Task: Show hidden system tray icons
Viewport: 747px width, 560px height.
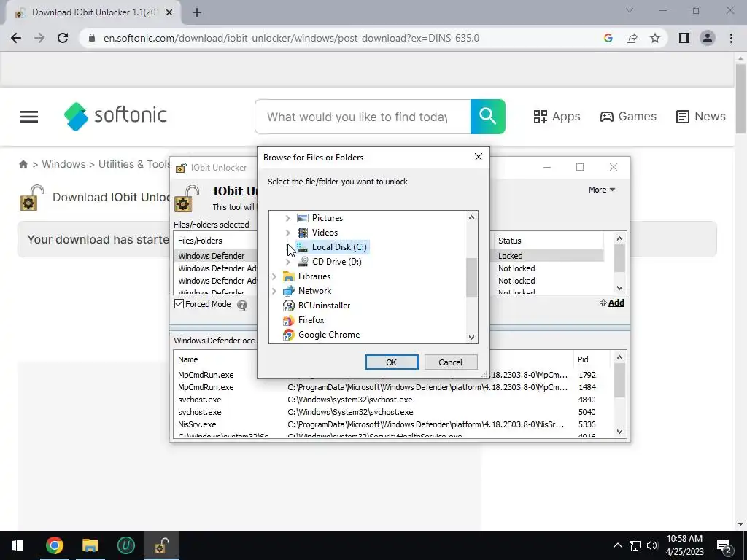Action: click(617, 545)
